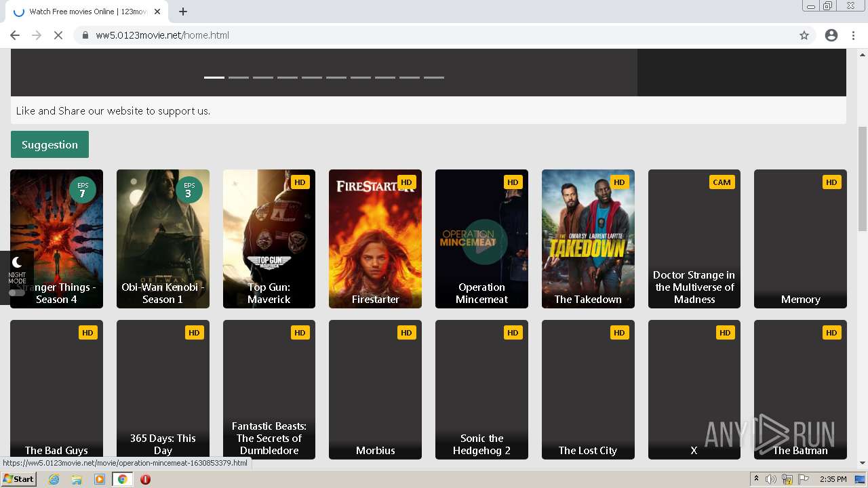Open Doctor Strange Multiverse of Madness card
The width and height of the screenshot is (868, 488).
pos(694,239)
